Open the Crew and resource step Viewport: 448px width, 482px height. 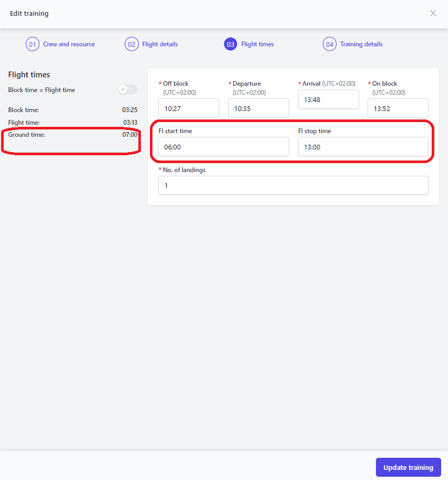tap(69, 44)
